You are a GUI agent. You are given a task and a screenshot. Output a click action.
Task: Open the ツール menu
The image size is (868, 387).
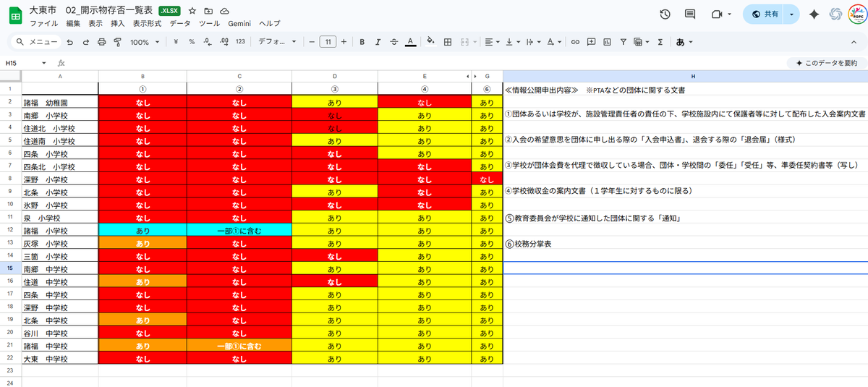click(209, 24)
